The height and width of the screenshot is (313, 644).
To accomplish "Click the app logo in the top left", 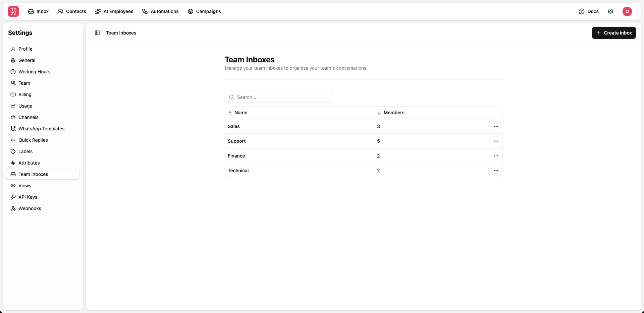I will point(13,11).
